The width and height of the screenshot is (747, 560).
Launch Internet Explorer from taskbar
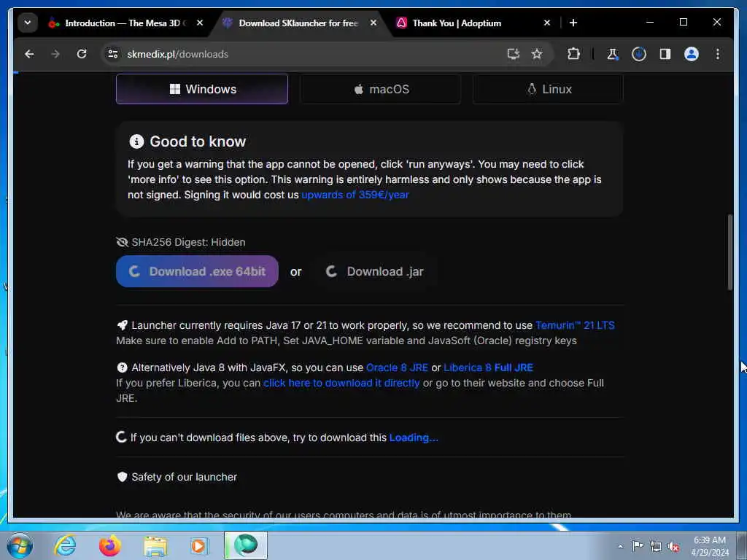click(x=65, y=545)
